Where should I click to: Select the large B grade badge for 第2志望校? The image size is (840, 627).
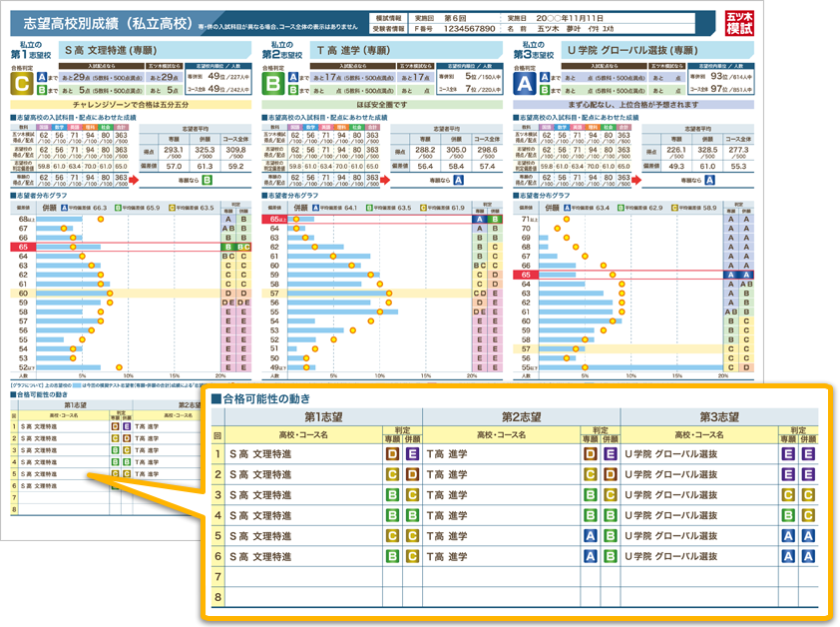[x=273, y=84]
